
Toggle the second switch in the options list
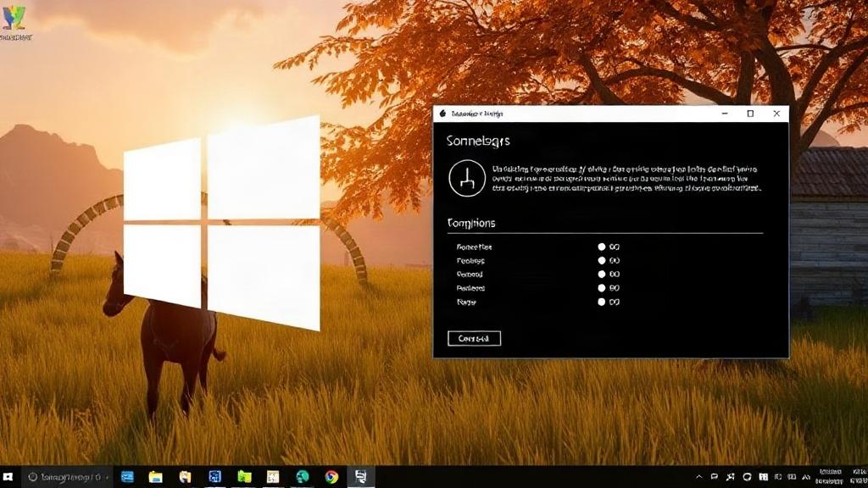[609, 261]
